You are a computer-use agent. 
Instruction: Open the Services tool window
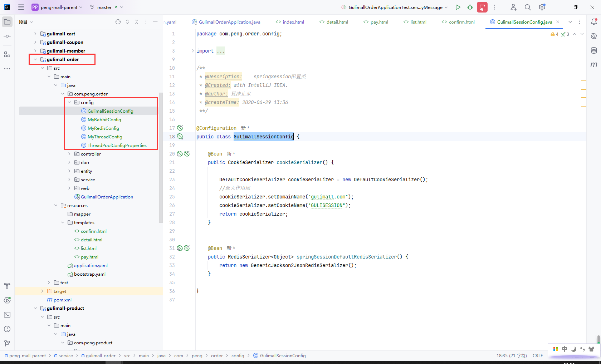coord(7,300)
